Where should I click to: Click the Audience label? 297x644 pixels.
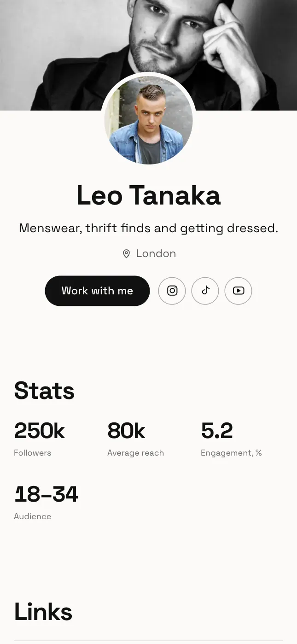(x=32, y=516)
